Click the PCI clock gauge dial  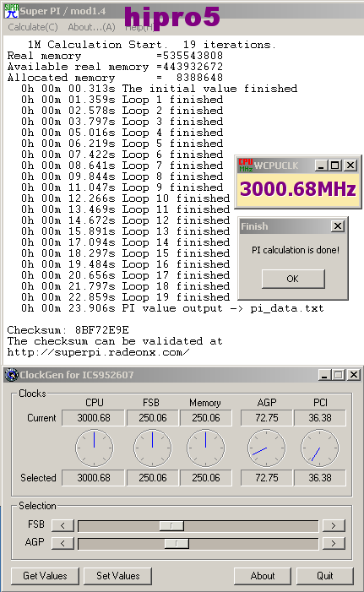(320, 448)
